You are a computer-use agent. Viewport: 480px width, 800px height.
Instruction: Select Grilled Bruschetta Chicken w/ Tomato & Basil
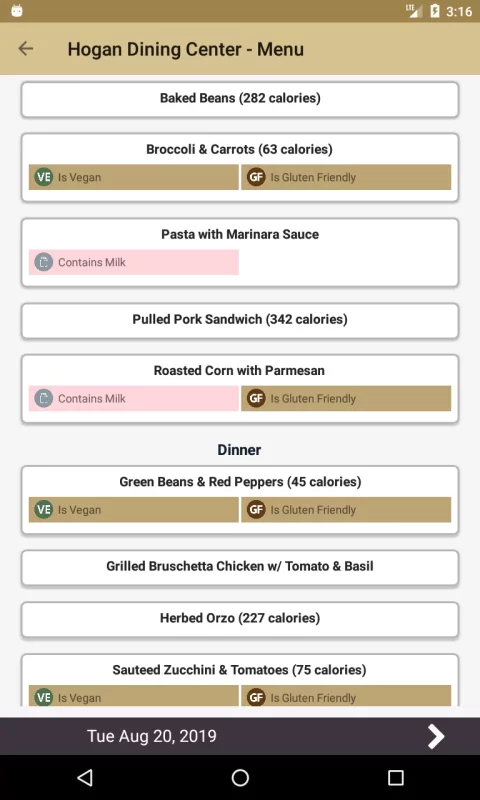click(240, 567)
